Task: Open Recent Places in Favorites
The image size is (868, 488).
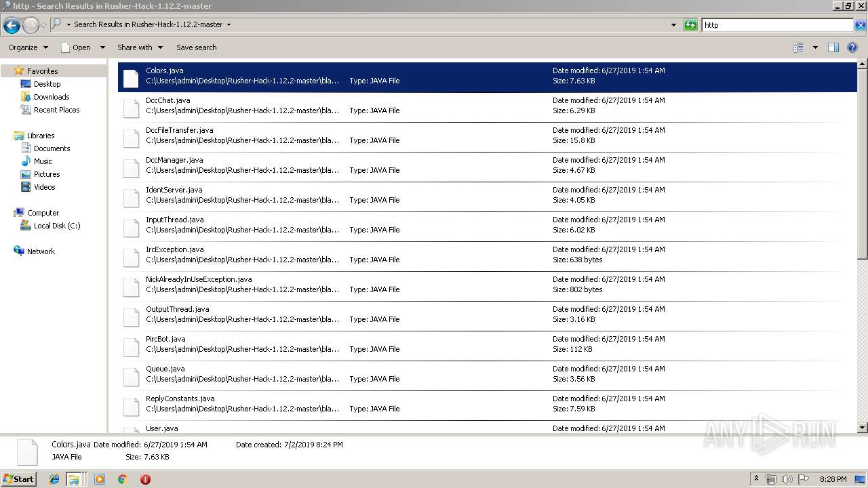Action: (56, 110)
